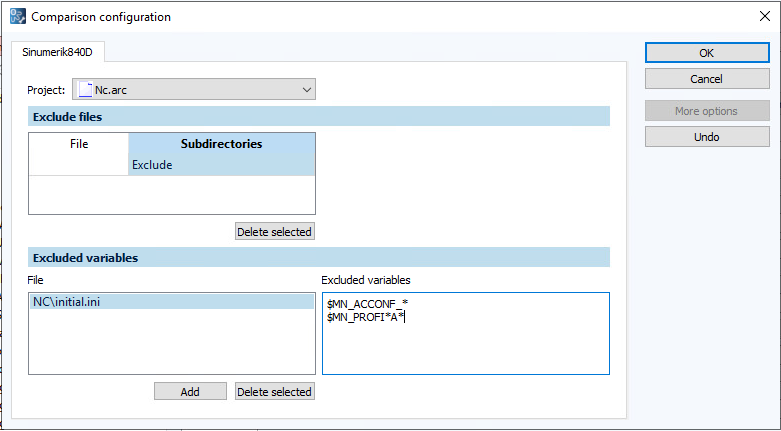Image resolution: width=781 pixels, height=431 pixels.
Task: Click the Nc.arc file icon in Project field
Action: point(85,90)
